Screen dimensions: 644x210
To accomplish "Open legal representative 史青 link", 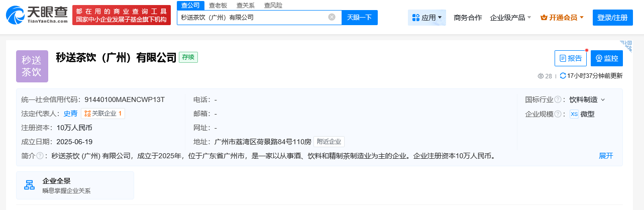I will [x=70, y=114].
